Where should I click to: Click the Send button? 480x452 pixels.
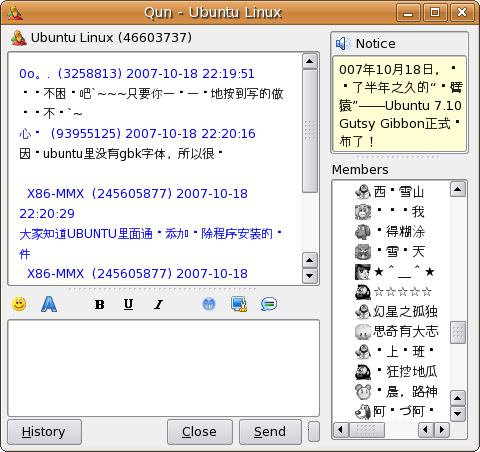(270, 432)
